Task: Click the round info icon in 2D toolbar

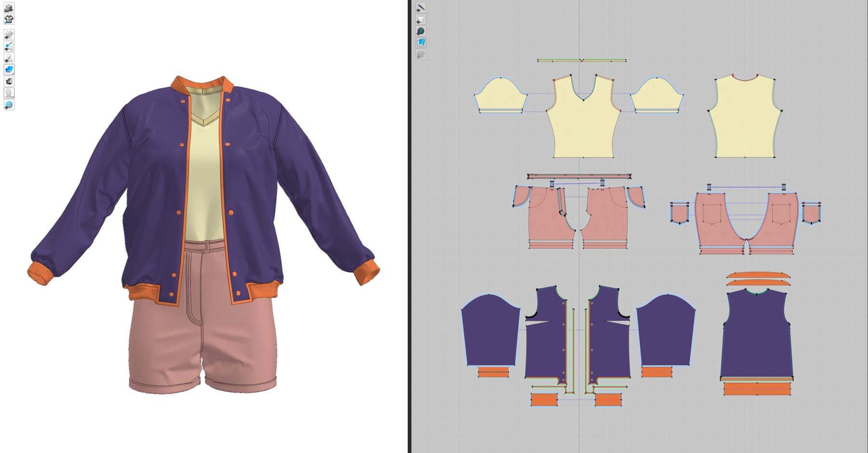Action: tap(420, 31)
